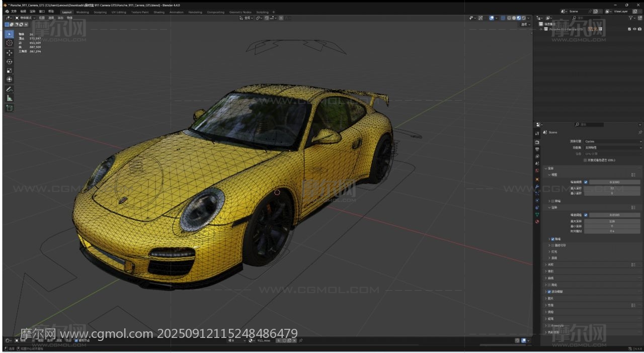This screenshot has height=353, width=644.
Task: Open the Output properties tab icon
Action: click(x=537, y=149)
